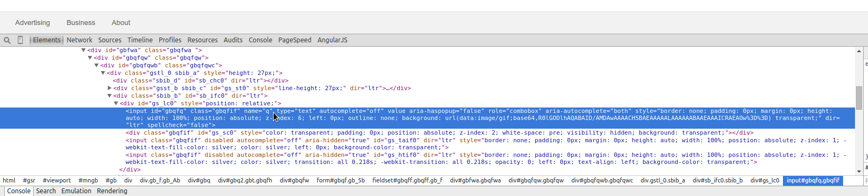Screen dimensions: 868x196
Task: Open the PageSpeed tab
Action: [295, 40]
